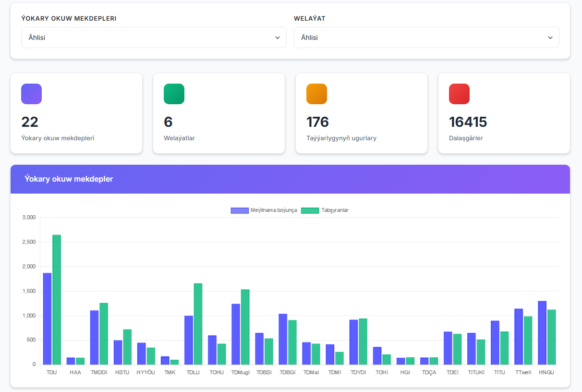Click the red Dalaşgärler card icon
This screenshot has height=392, width=582.
pyautogui.click(x=459, y=94)
